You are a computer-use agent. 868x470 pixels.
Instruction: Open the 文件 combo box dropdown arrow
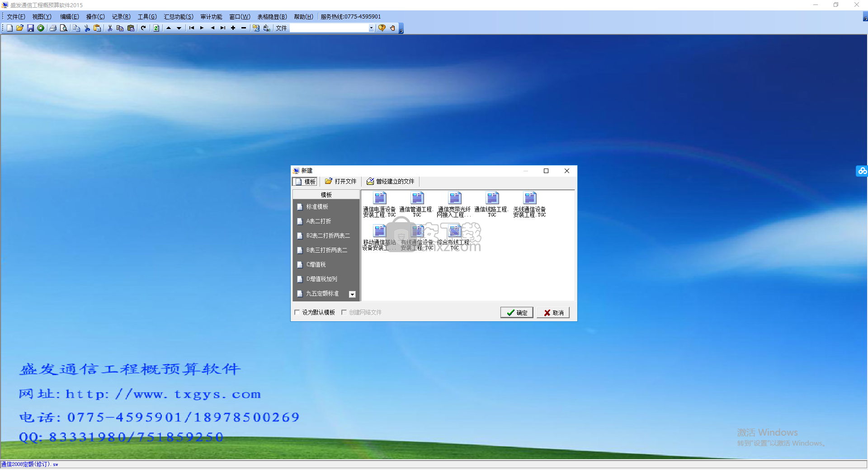(371, 28)
